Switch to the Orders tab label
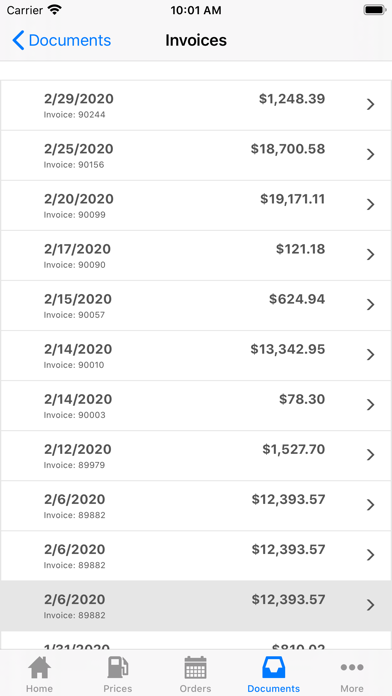Image resolution: width=392 pixels, height=696 pixels. point(195,688)
